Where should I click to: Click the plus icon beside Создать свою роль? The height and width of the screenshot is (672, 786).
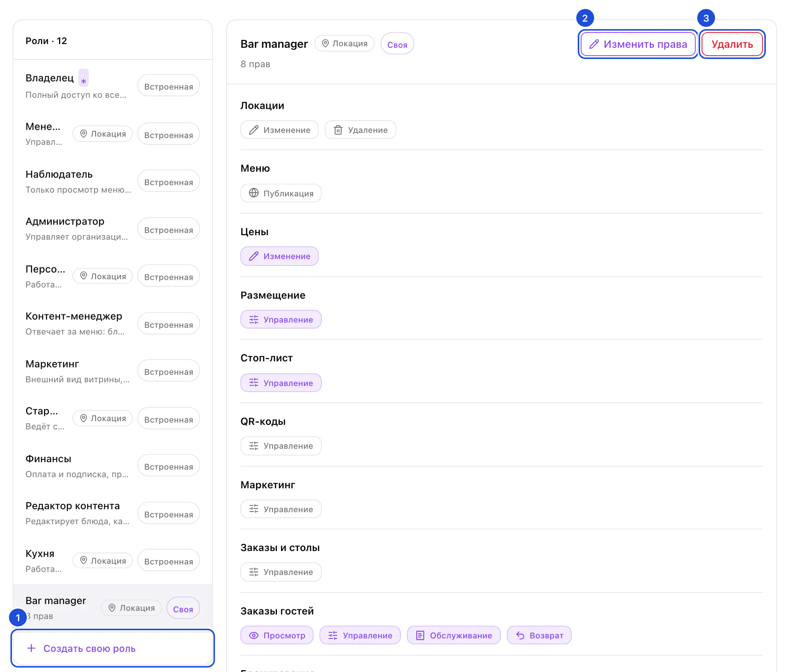coord(31,648)
